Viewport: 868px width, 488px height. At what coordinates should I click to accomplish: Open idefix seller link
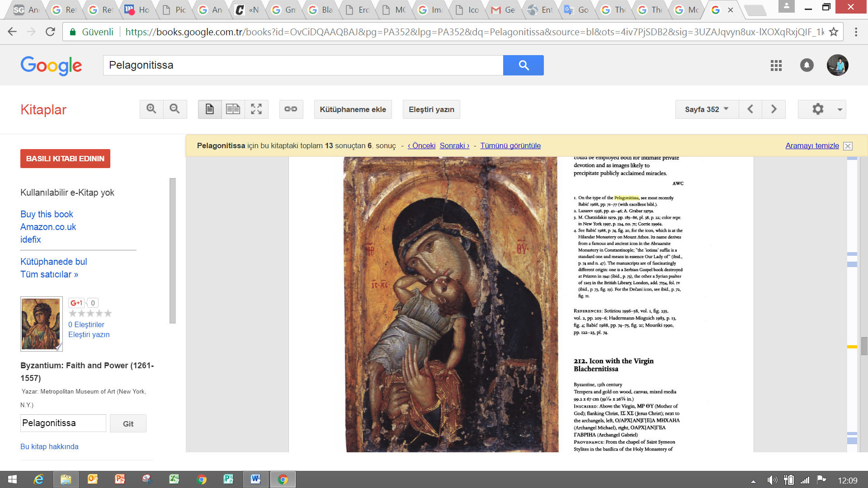[30, 239]
